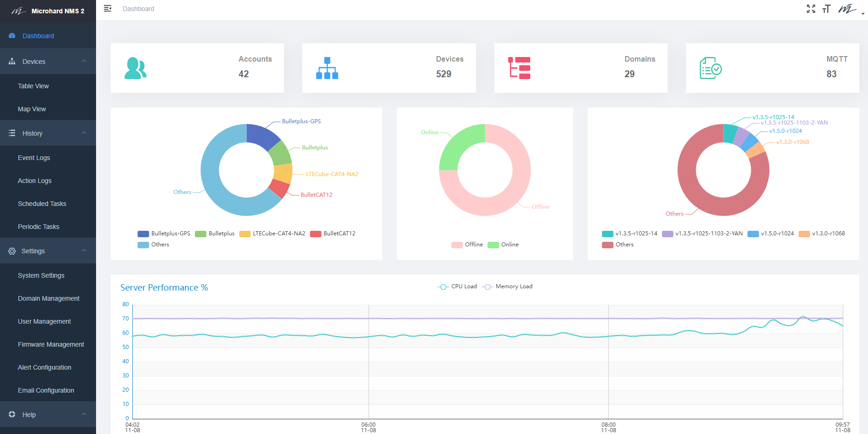This screenshot has width=868, height=434.
Task: Click the Devices hierarchy icon card
Action: click(x=327, y=68)
